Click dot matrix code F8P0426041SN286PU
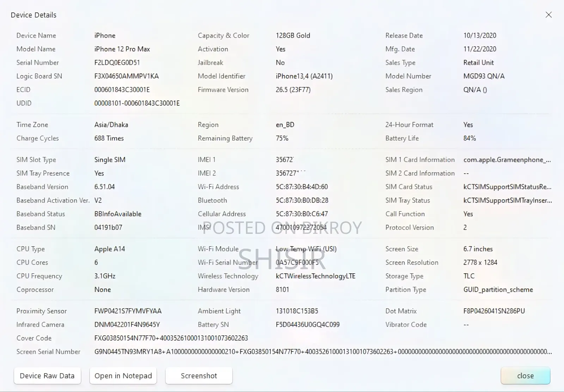Viewport: 564px width, 392px height. [x=494, y=311]
